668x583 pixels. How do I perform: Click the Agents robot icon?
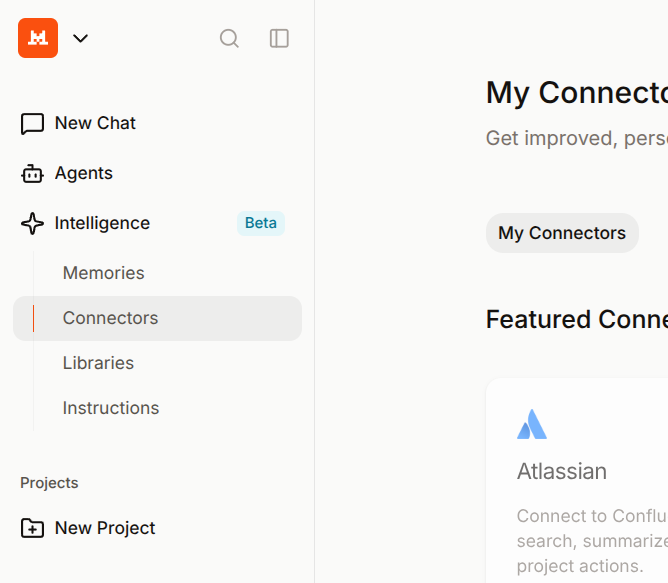[32, 173]
